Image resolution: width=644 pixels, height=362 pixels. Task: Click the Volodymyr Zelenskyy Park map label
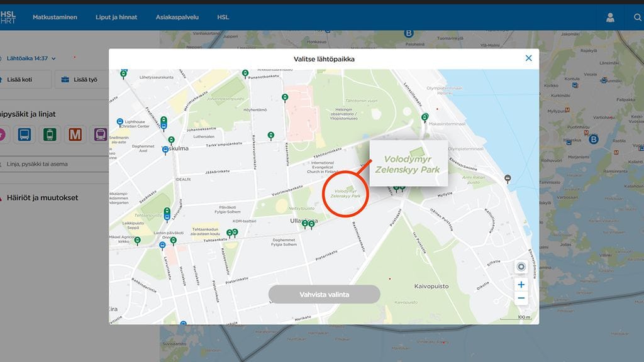coord(347,194)
